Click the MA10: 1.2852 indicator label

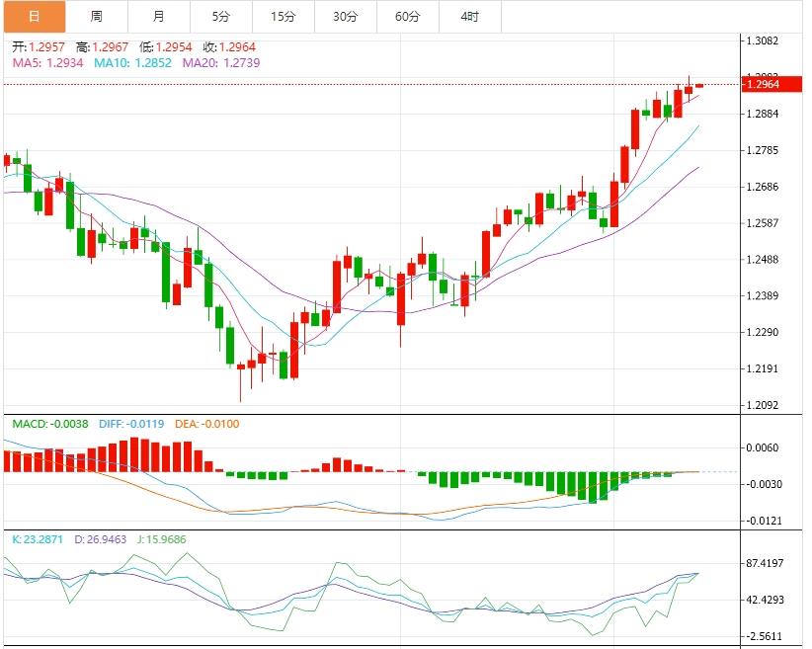click(x=132, y=62)
